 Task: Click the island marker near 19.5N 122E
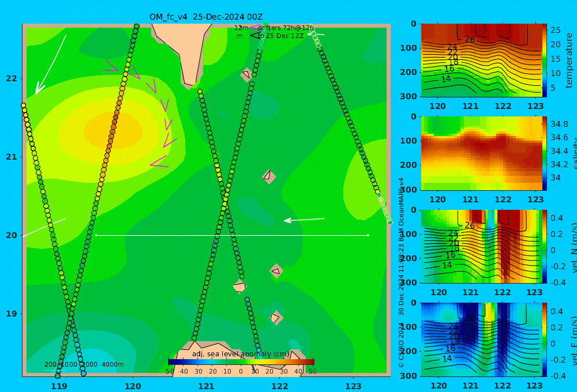coord(276,272)
